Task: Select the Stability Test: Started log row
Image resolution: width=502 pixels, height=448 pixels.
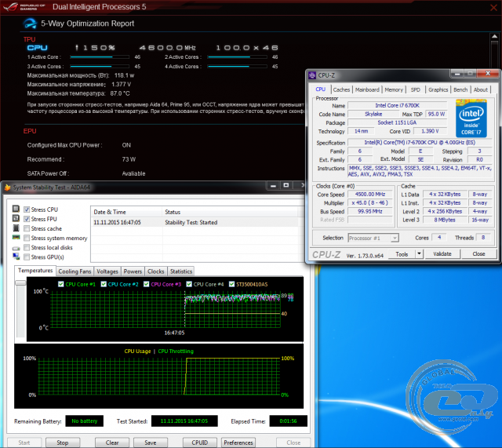Action: 195,222
